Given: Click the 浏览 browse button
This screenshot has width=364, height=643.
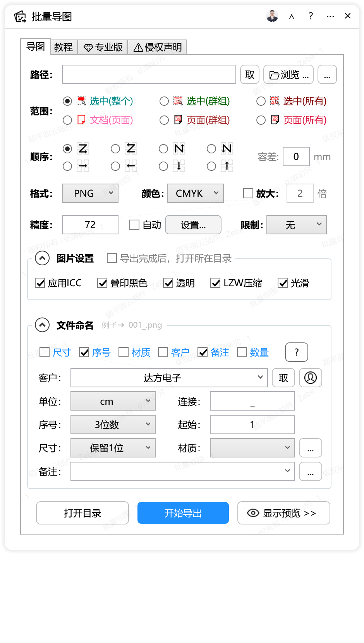Looking at the screenshot, I should pos(289,74).
